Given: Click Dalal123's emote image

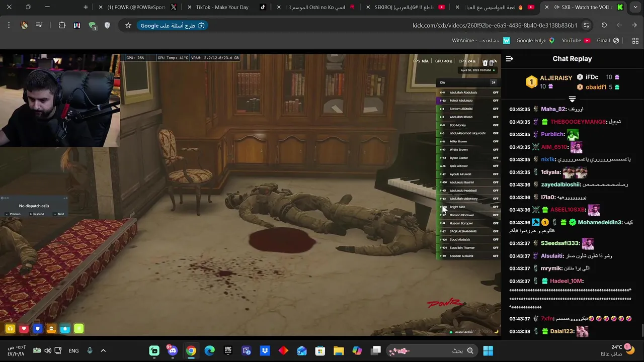Looking at the screenshot, I should [582, 331].
